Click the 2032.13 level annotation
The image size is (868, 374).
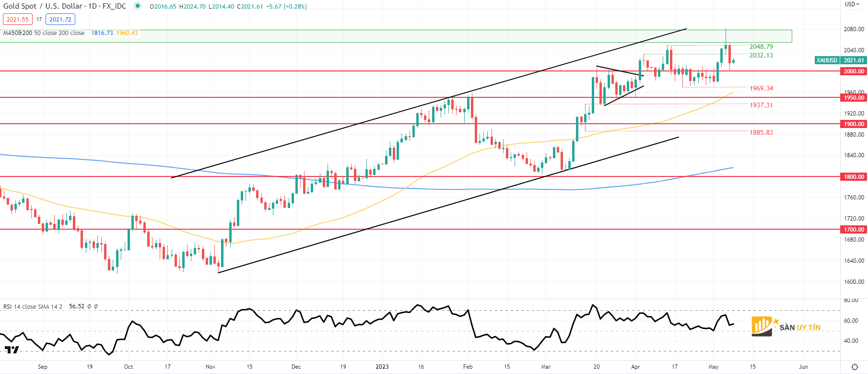(761, 55)
